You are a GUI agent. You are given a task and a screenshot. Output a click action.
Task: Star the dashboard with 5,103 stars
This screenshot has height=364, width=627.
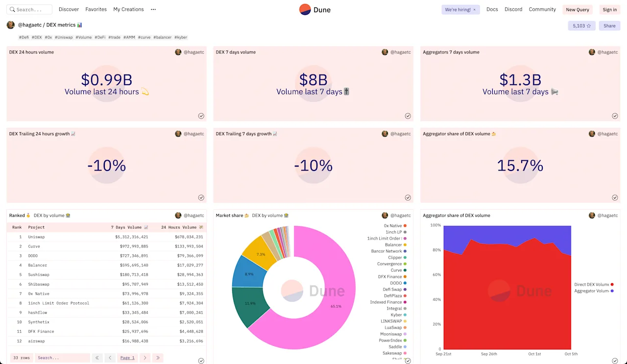pyautogui.click(x=582, y=26)
